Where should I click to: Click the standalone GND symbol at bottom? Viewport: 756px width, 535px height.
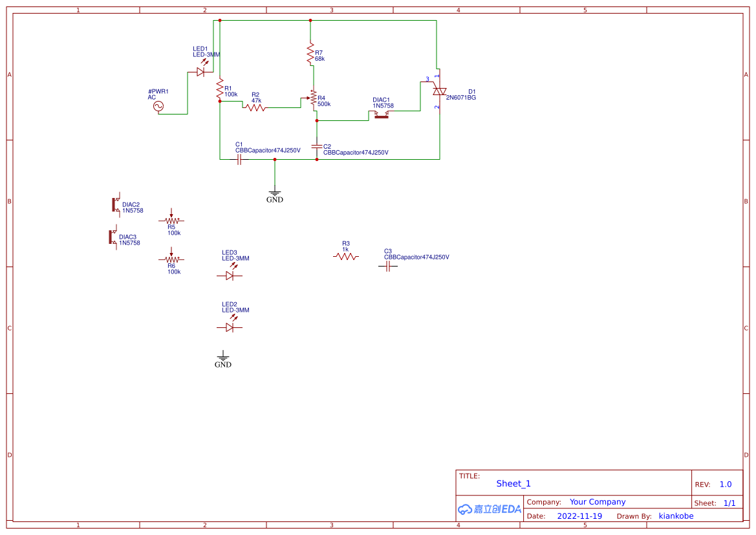tap(222, 360)
